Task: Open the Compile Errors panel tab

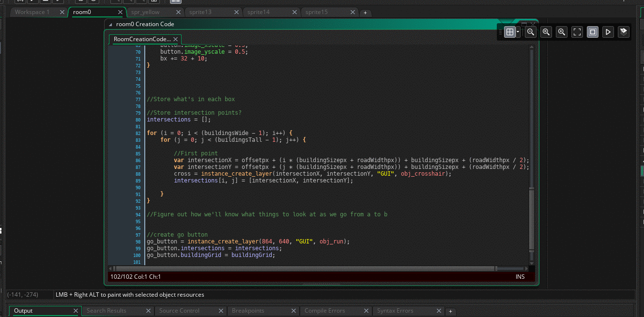Action: point(324,311)
